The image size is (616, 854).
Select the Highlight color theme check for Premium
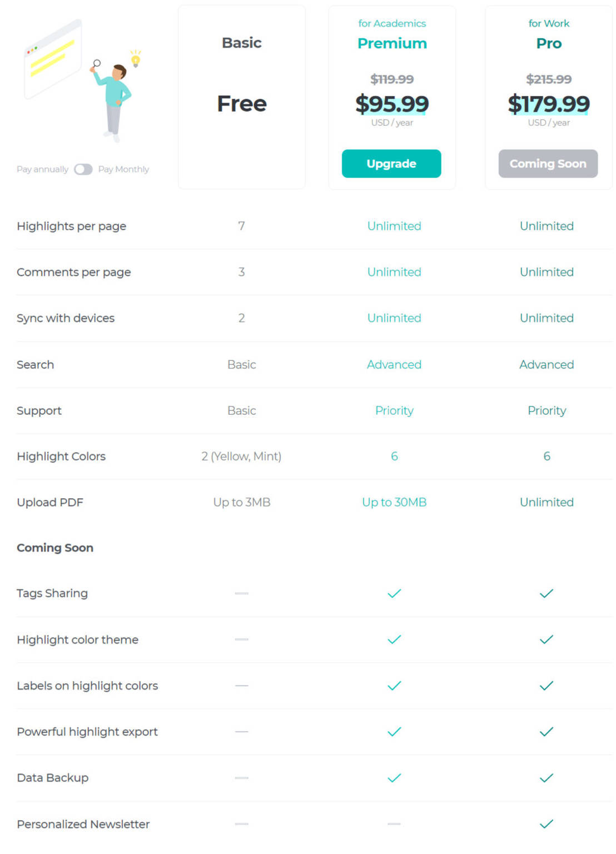[x=394, y=639]
